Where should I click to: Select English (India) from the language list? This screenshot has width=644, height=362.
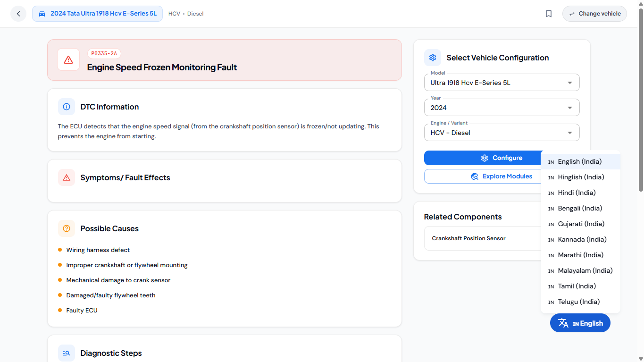[x=580, y=161]
